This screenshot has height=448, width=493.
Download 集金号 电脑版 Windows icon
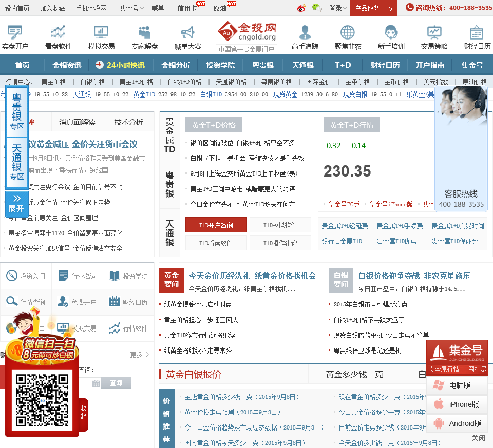tap(439, 385)
